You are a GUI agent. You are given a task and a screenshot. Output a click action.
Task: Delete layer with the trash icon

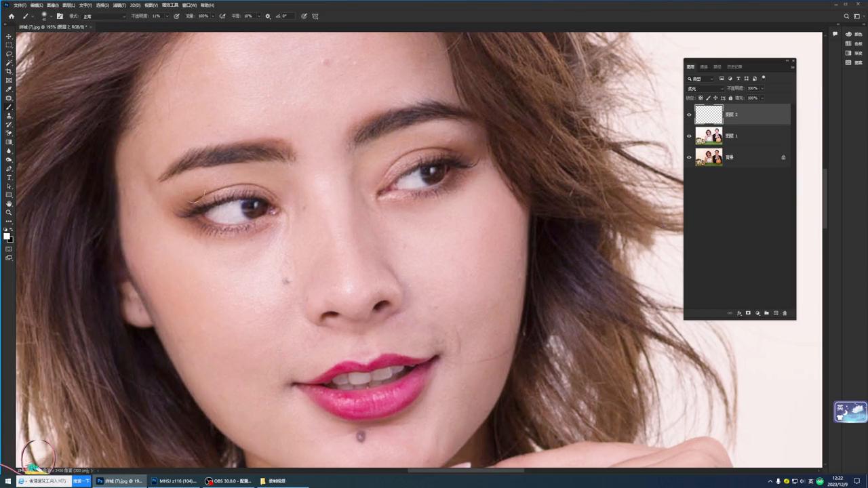[785, 313]
